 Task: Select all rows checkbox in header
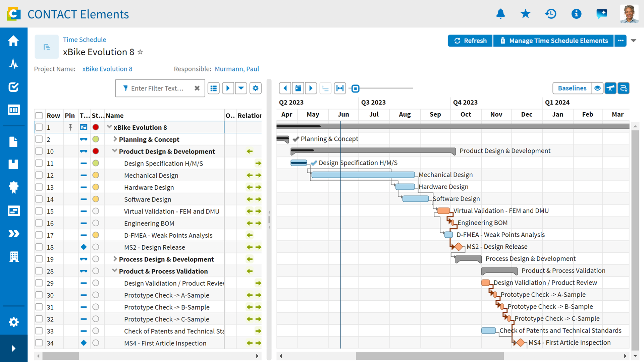tap(39, 116)
